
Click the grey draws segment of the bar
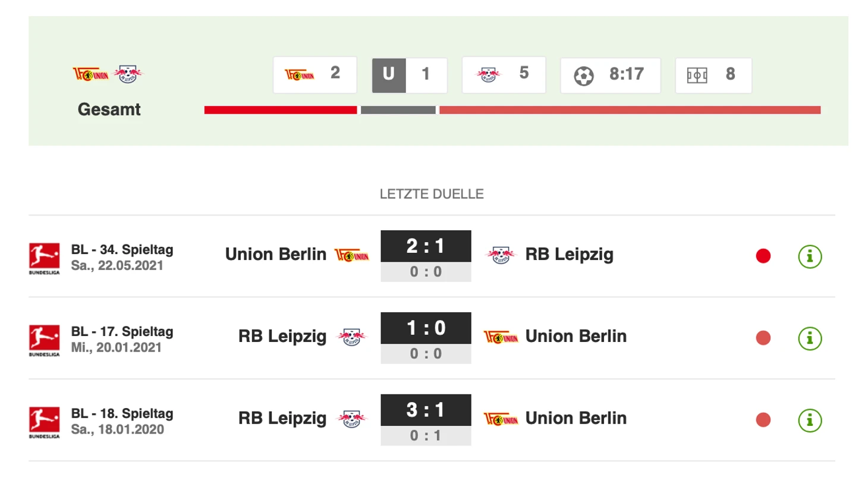398,110
